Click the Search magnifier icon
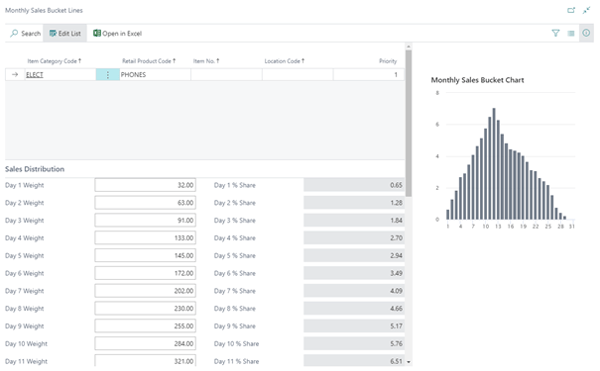The width and height of the screenshot is (600, 371). click(14, 33)
